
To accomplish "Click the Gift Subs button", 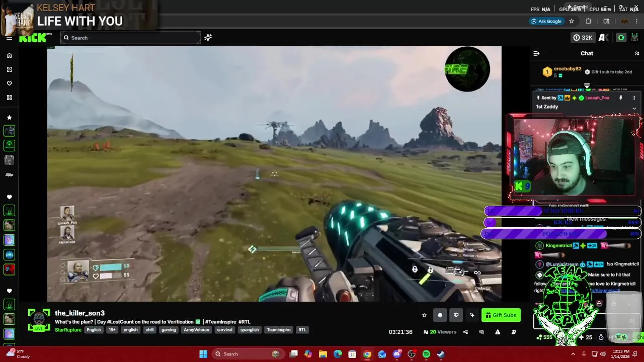I will point(501,315).
